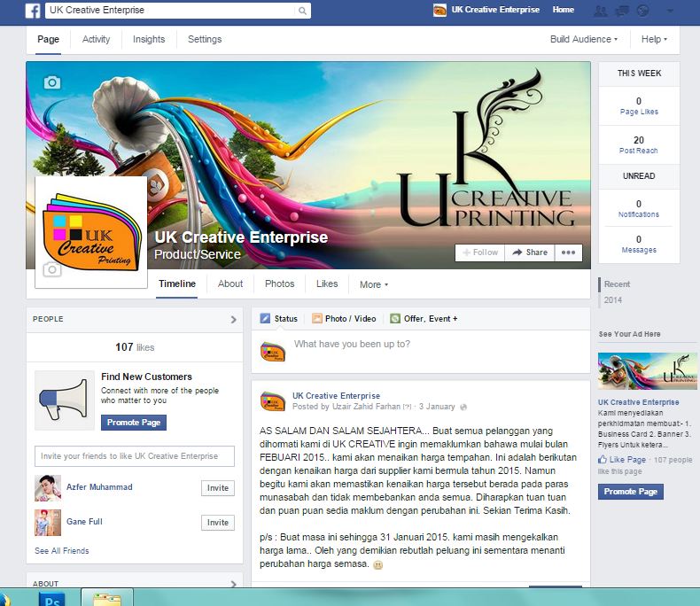Jump to 2014 on timeline navigator
700x606 pixels.
coord(612,299)
